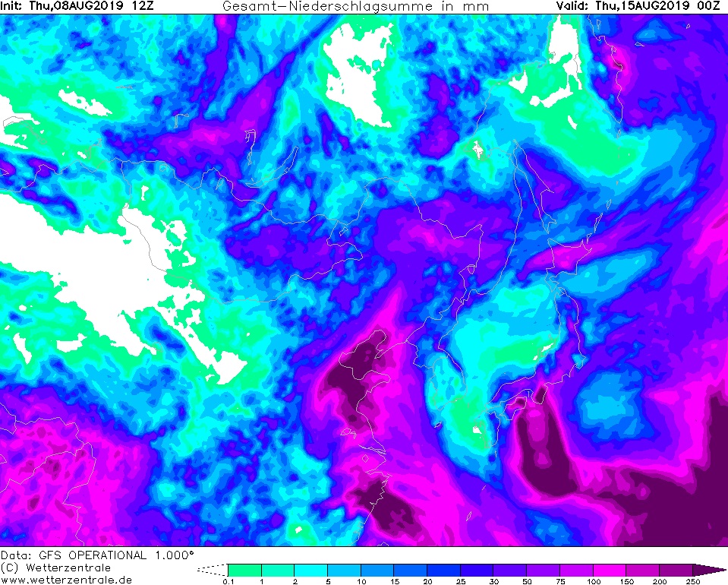Click the 'Gesamt-Niederschlagsumme in mm' title
This screenshot has height=585, width=728.
click(x=355, y=7)
